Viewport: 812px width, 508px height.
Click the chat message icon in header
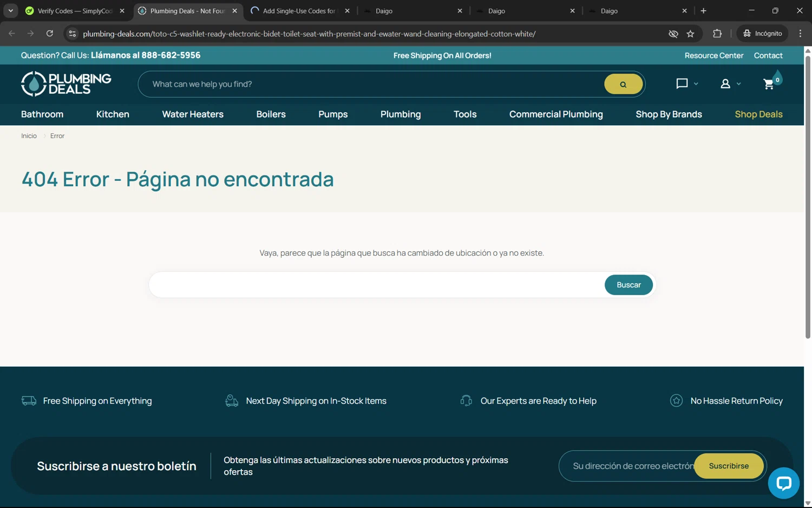(x=682, y=83)
